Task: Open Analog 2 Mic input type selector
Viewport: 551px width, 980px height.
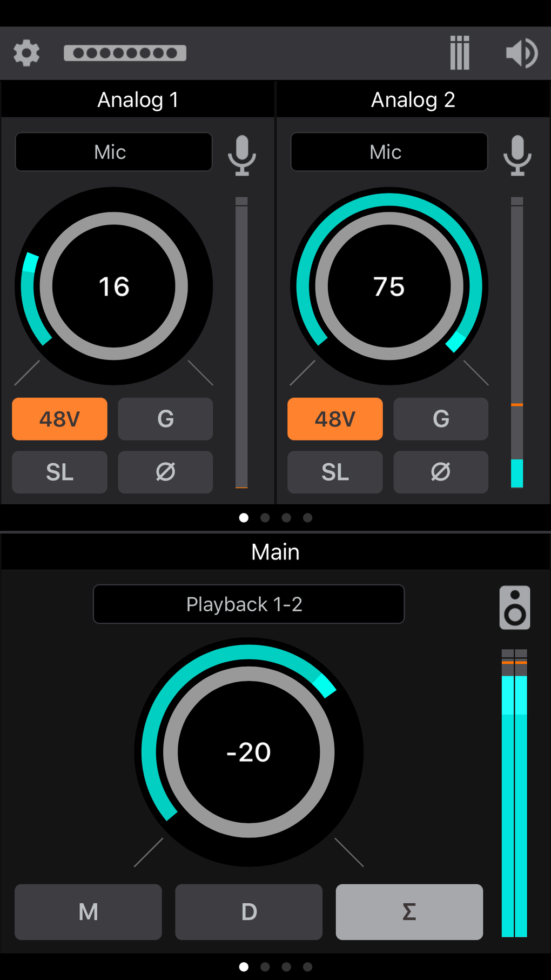Action: [x=389, y=152]
